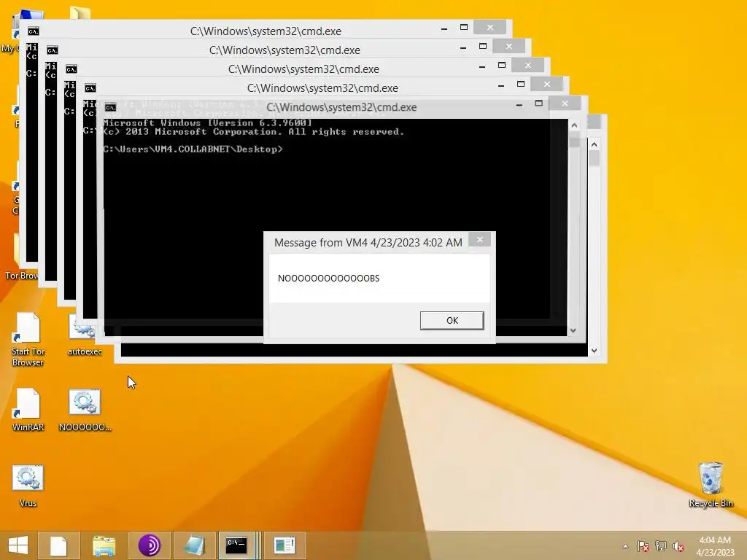747x560 pixels.
Task: Click the scroll-down arrow of the cmd window behind
Action: point(594,351)
